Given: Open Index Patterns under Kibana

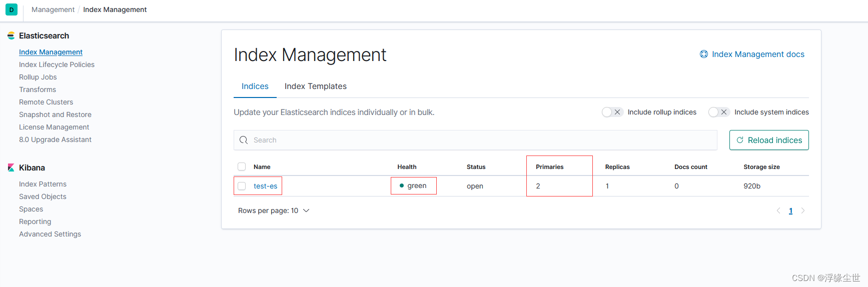Looking at the screenshot, I should pos(43,184).
